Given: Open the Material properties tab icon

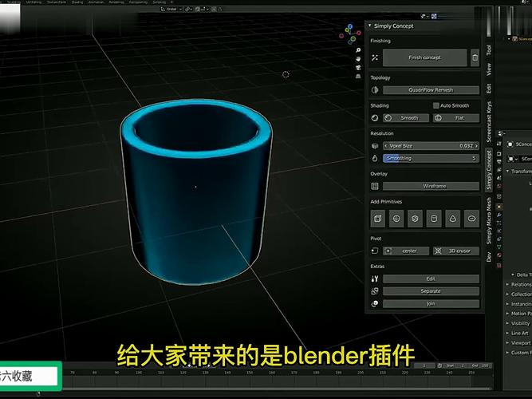Looking at the screenshot, I should click(499, 255).
